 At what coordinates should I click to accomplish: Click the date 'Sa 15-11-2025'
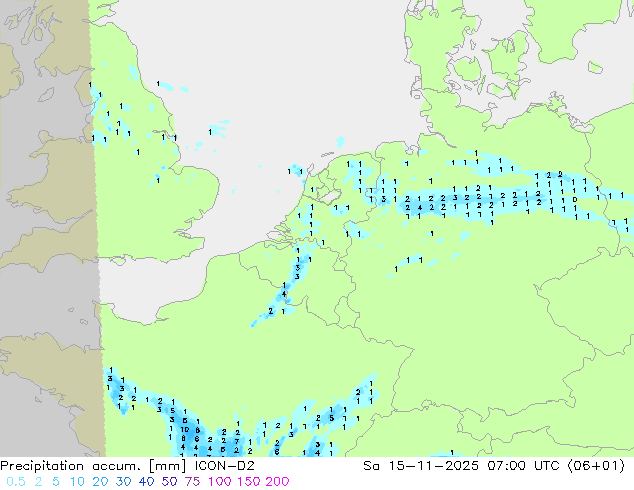coord(421,466)
